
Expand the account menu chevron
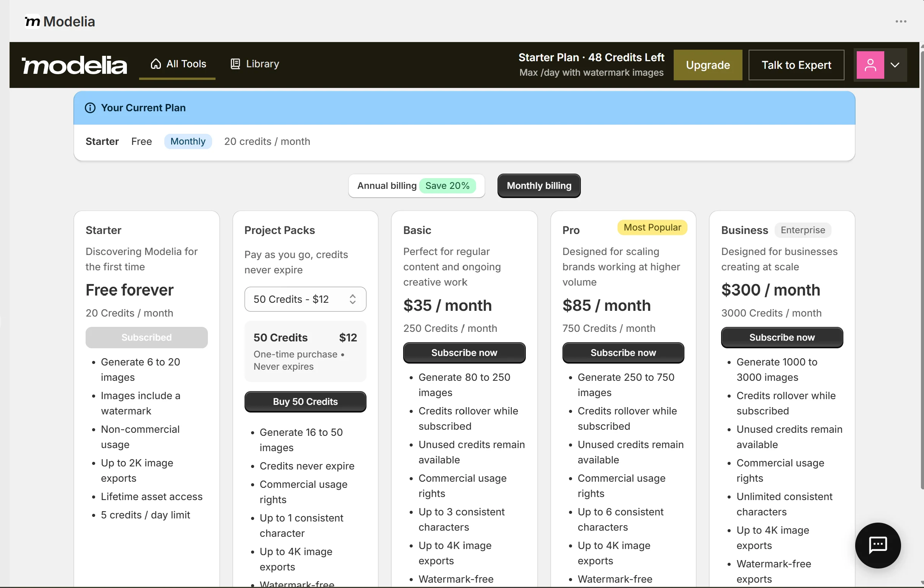pyautogui.click(x=895, y=65)
